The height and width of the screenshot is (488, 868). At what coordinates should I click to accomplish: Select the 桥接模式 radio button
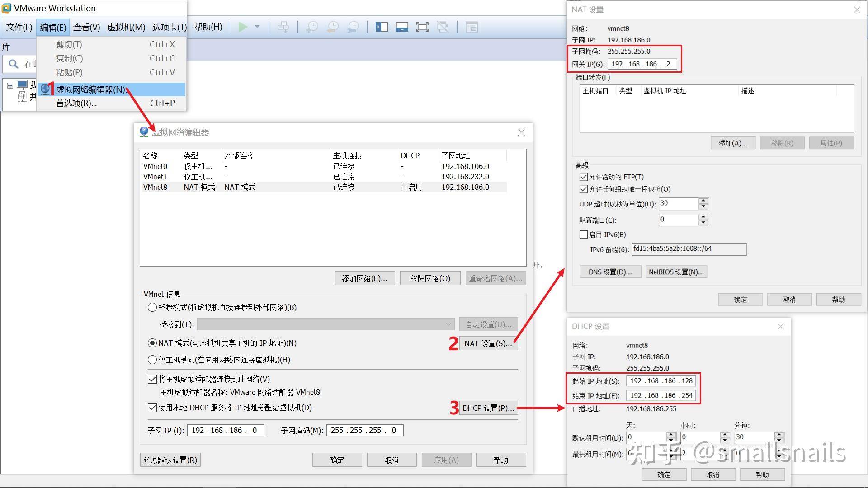(152, 307)
